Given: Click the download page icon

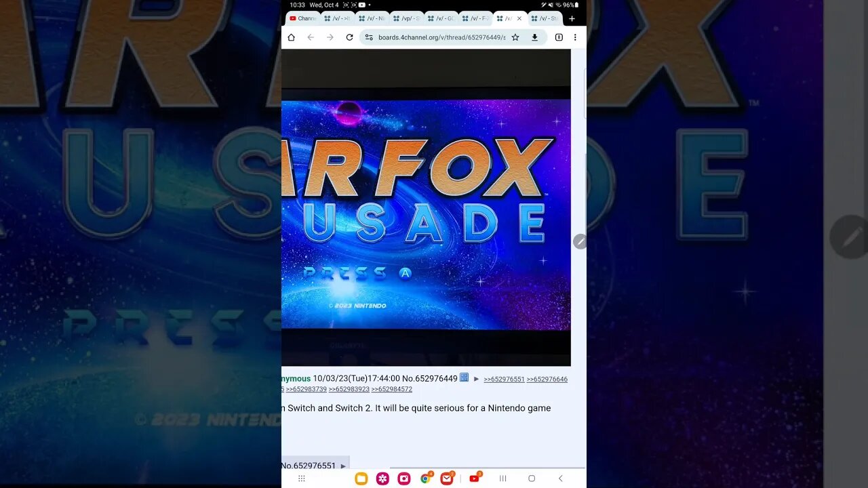Looking at the screenshot, I should 534,37.
